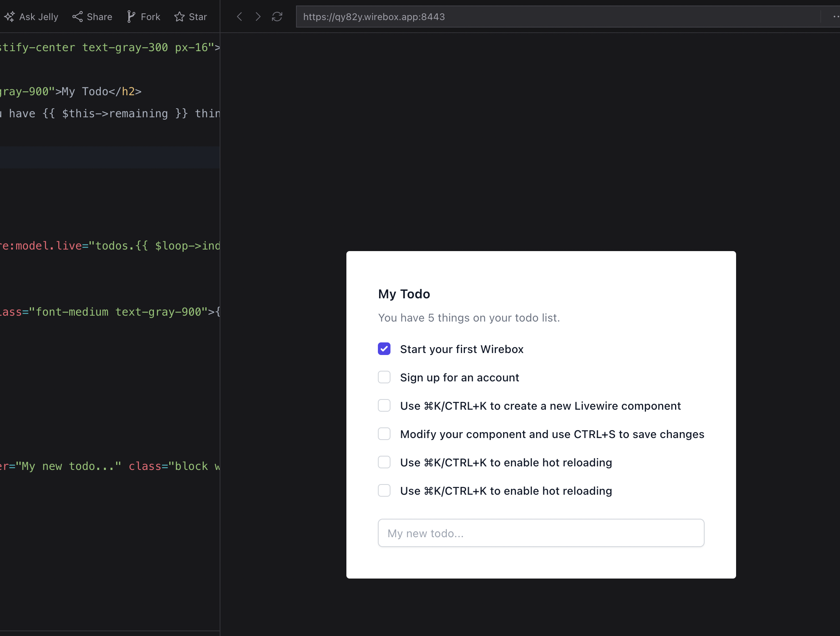Click the "create a new Livewire component" label
The height and width of the screenshot is (636, 840).
(540, 406)
